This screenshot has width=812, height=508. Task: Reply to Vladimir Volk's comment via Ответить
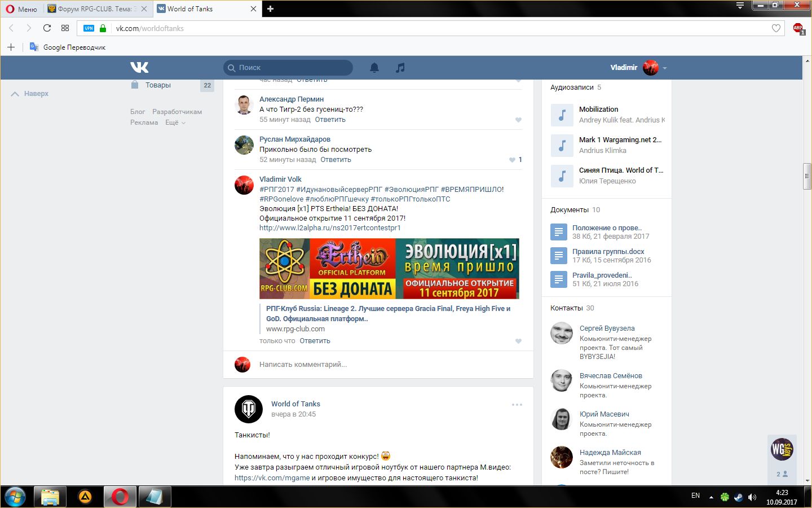click(315, 341)
